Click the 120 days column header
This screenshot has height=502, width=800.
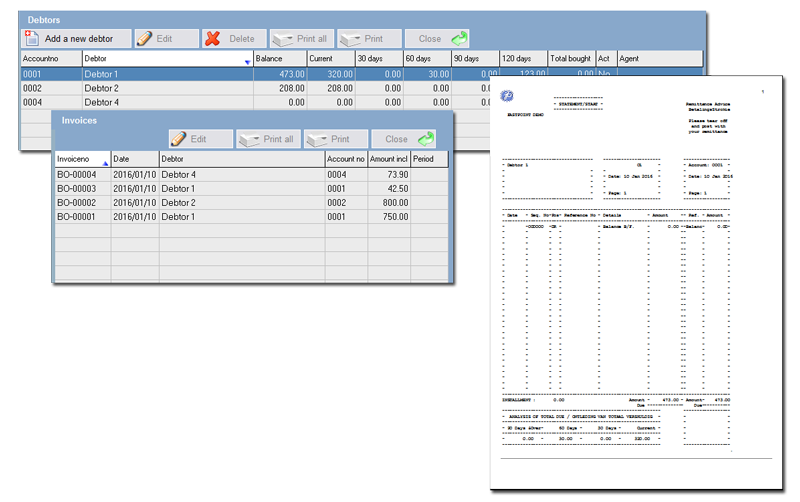point(523,58)
